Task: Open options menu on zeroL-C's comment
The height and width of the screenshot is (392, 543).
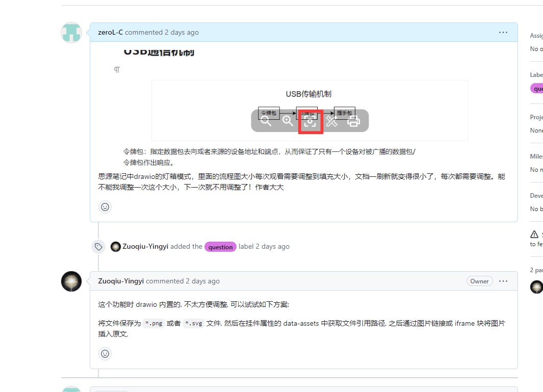Action: 503,32
